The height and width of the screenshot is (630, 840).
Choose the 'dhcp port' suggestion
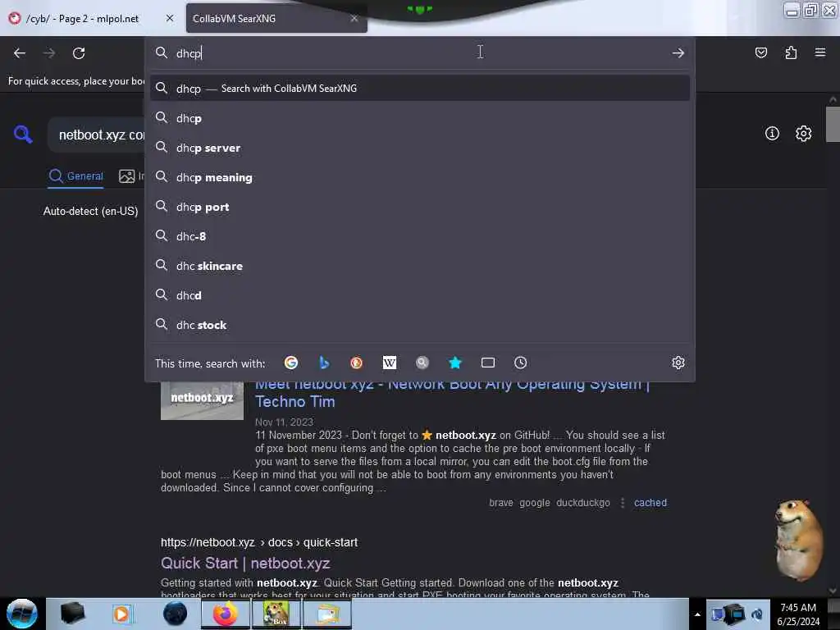coord(420,206)
